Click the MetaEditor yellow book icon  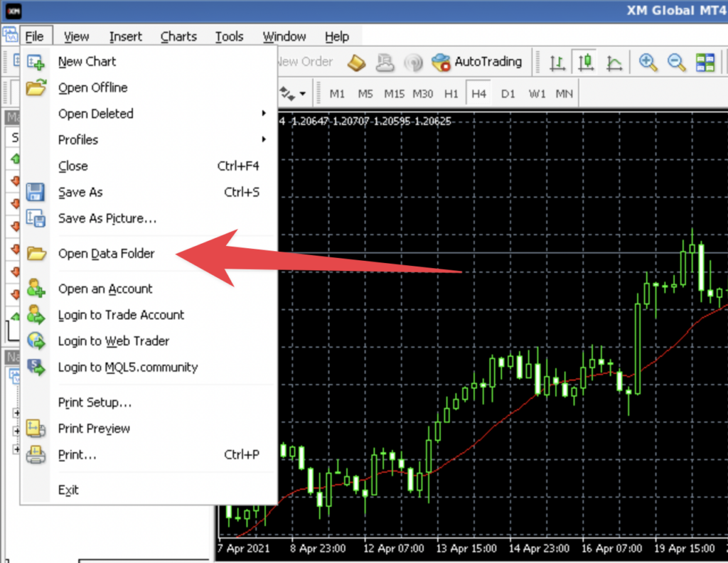tap(356, 63)
